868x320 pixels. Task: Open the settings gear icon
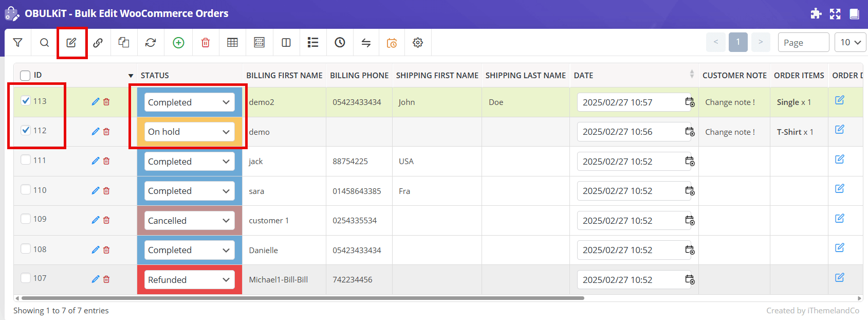point(418,43)
